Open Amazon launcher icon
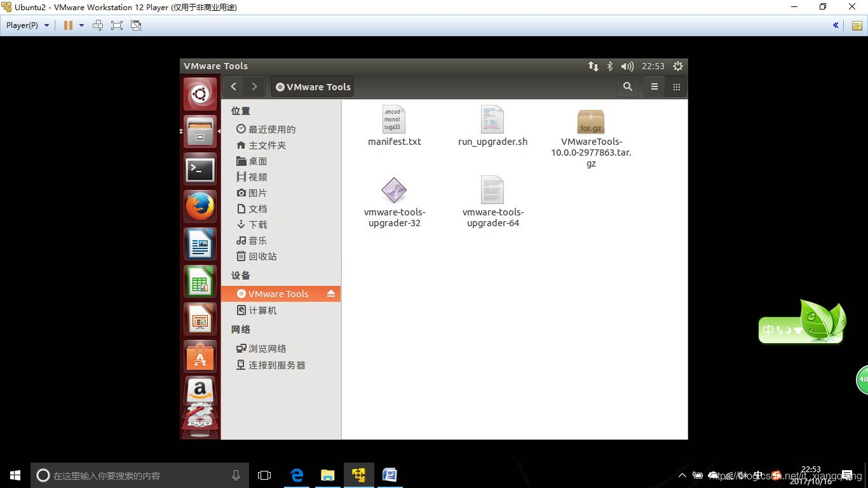The height and width of the screenshot is (488, 868). coord(200,391)
